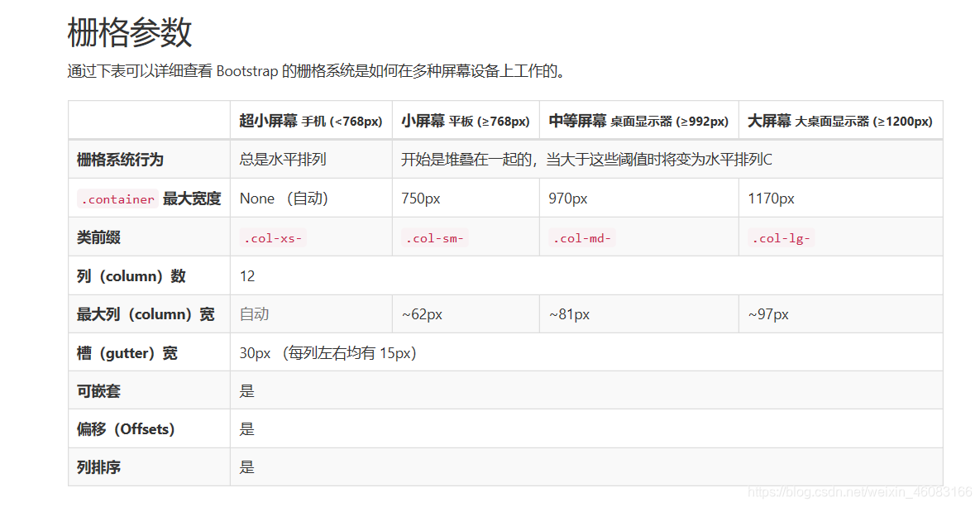The height and width of the screenshot is (507, 980).
Task: Click the 最大宽度 label text
Action: pyautogui.click(x=192, y=198)
